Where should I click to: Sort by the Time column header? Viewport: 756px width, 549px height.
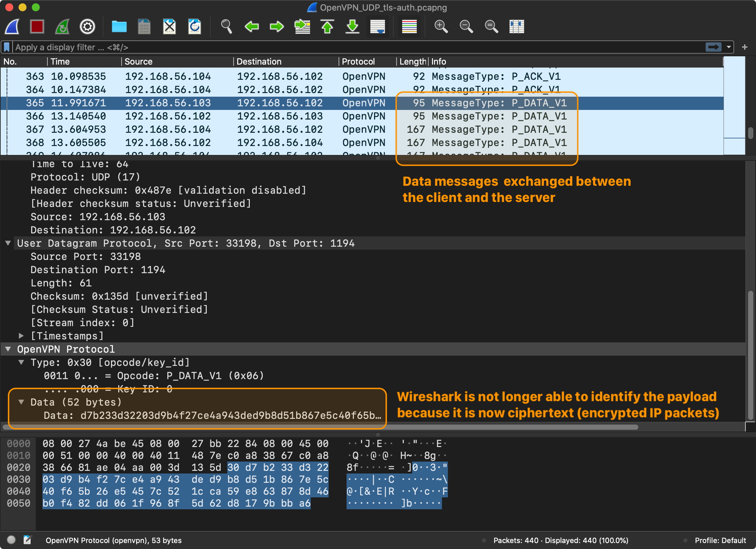pyautogui.click(x=84, y=62)
